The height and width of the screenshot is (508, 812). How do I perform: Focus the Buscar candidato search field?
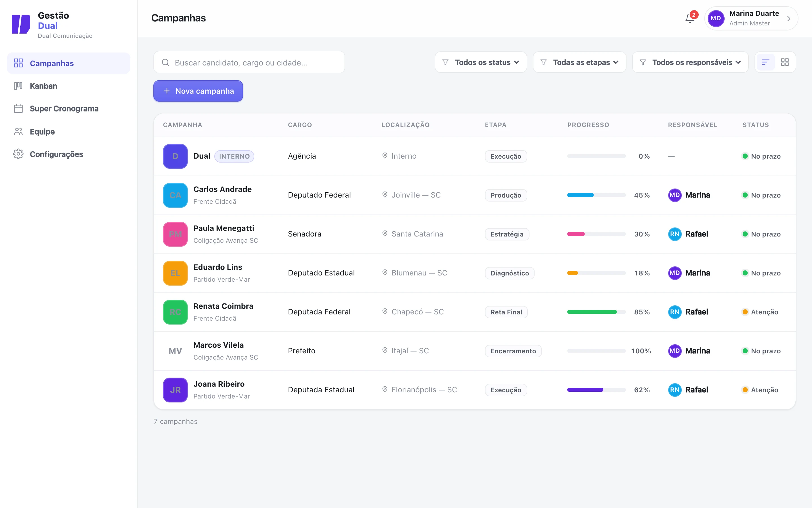tap(249, 62)
